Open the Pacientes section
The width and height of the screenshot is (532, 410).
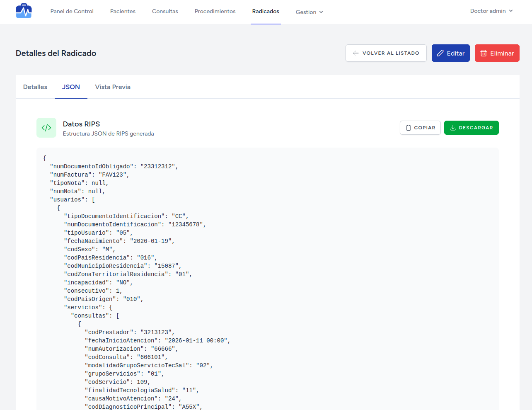123,11
